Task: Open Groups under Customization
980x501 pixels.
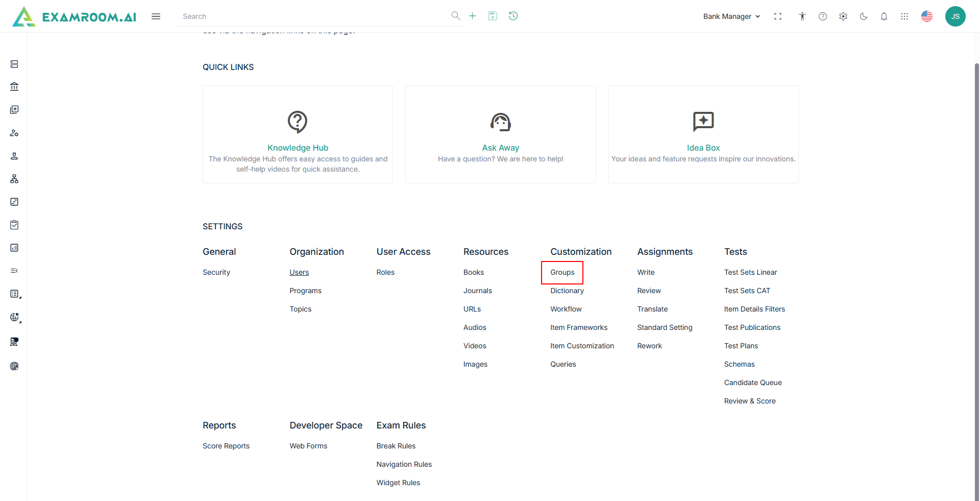Action: [562, 272]
